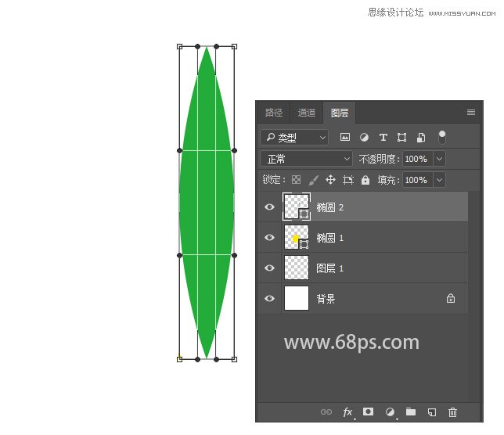Lock transparent pixels icon

(x=296, y=180)
